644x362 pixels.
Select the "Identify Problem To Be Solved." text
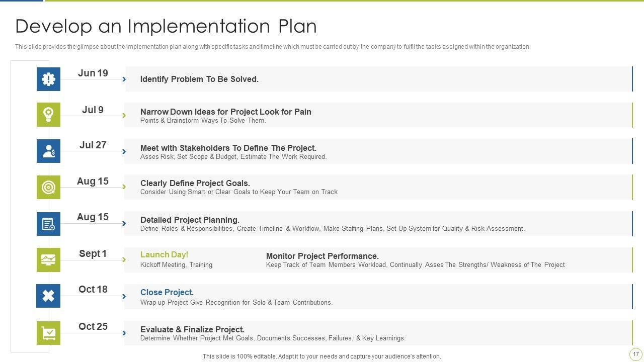pyautogui.click(x=199, y=79)
